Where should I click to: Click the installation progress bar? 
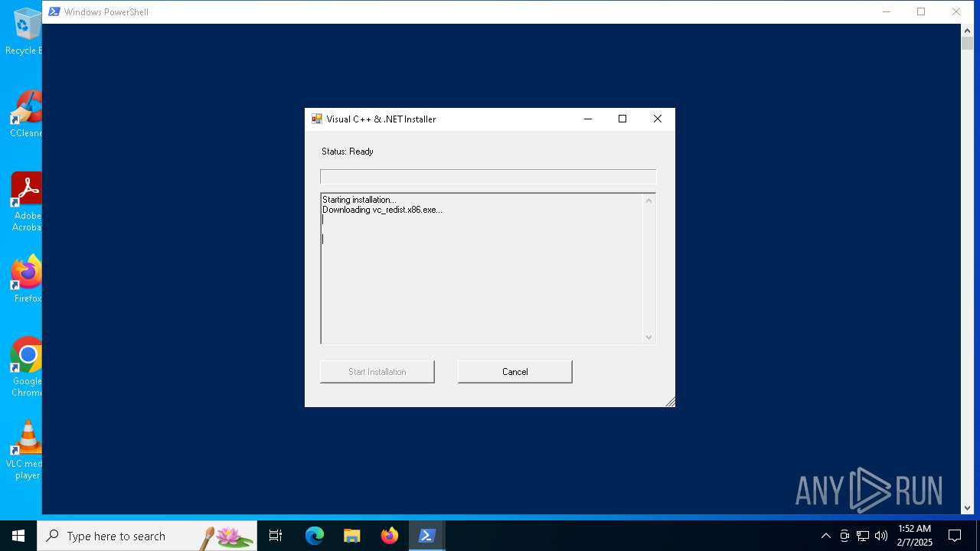tap(488, 177)
